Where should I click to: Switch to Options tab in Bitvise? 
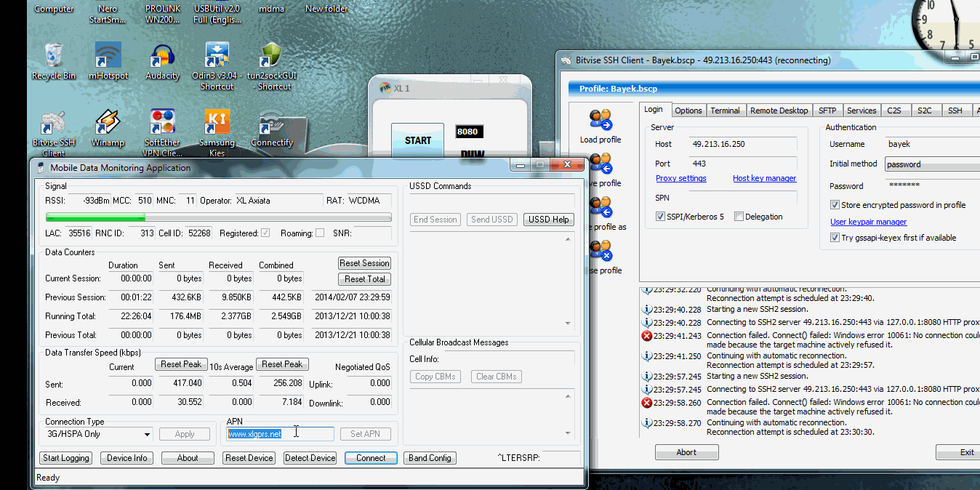[x=688, y=111]
